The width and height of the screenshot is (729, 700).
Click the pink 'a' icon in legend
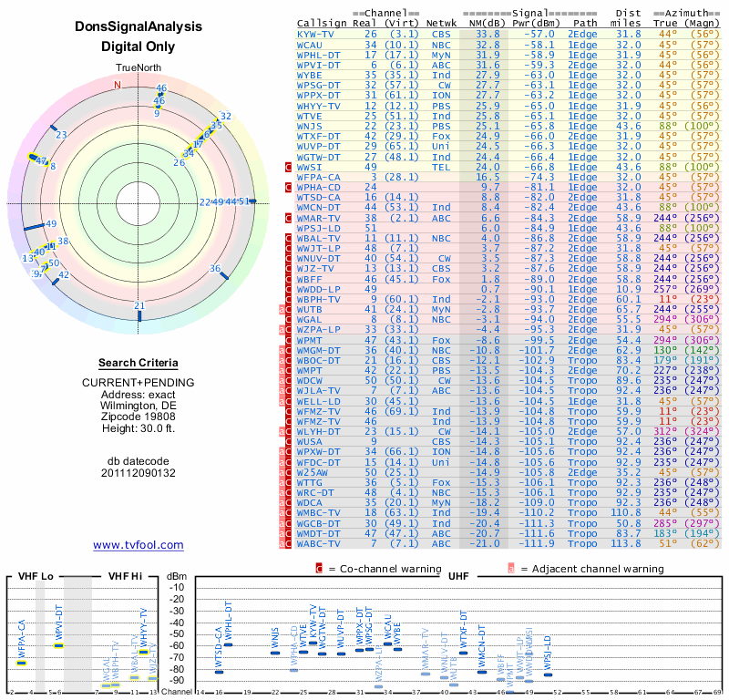click(x=511, y=568)
